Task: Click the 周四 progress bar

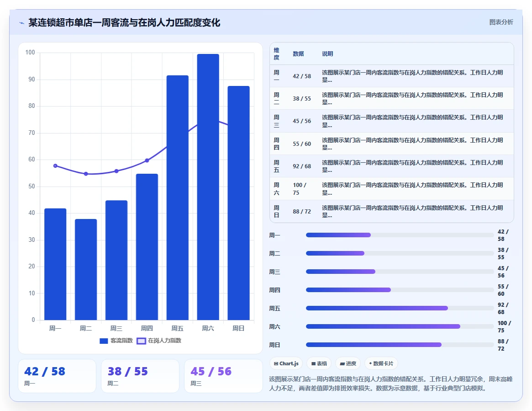Action: point(400,290)
